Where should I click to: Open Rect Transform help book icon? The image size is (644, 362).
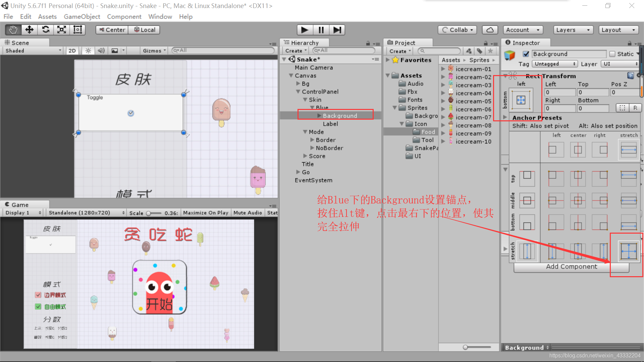(630, 76)
